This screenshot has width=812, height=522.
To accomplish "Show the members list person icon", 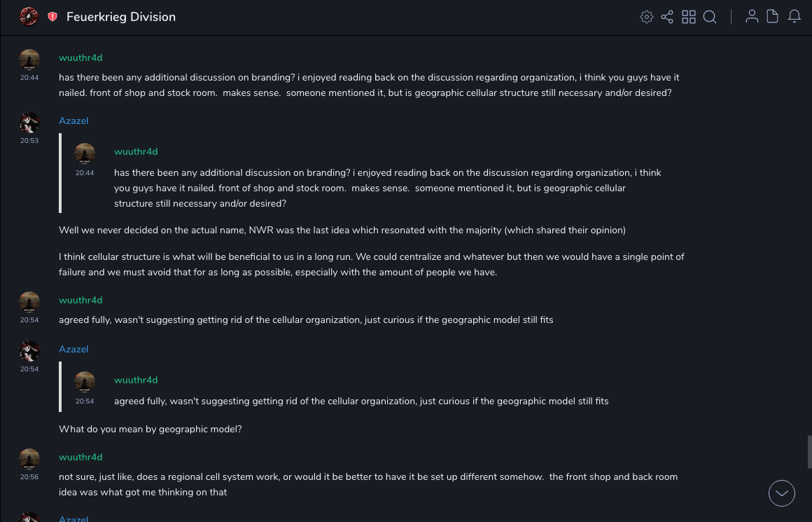I will (x=752, y=17).
